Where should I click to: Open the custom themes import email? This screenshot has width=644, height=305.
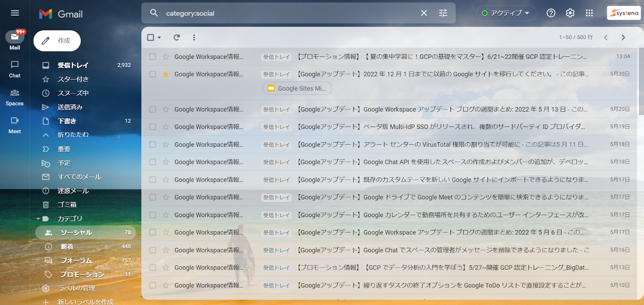pos(389,180)
